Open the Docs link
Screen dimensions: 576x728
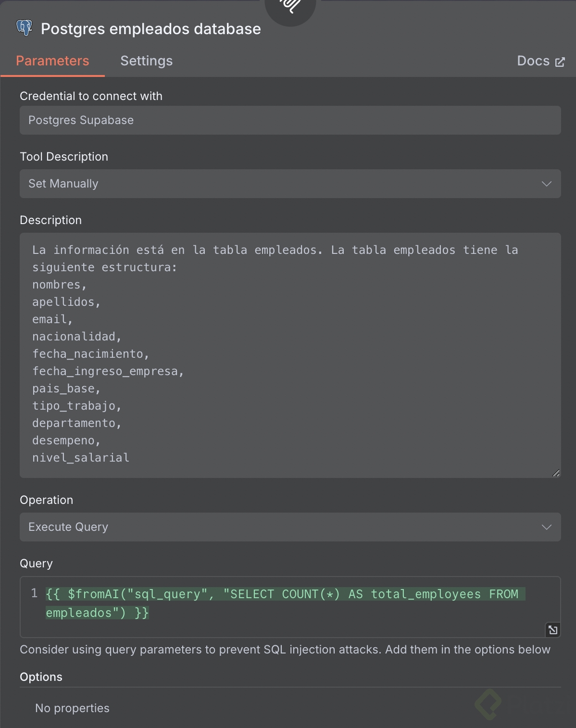[533, 61]
